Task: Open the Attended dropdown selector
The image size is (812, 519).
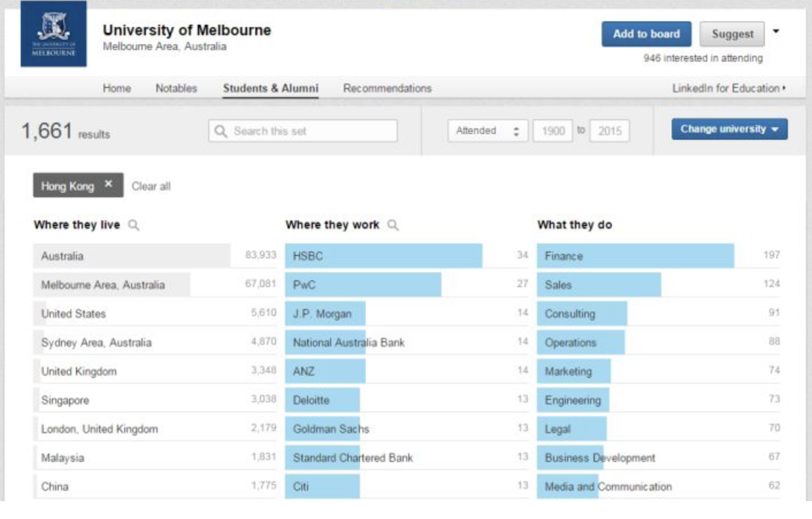Action: pos(487,131)
